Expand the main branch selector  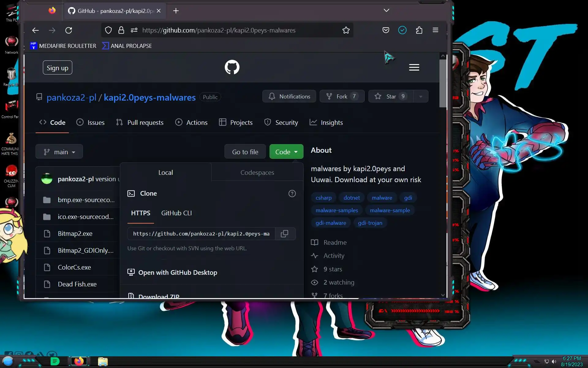click(x=59, y=152)
